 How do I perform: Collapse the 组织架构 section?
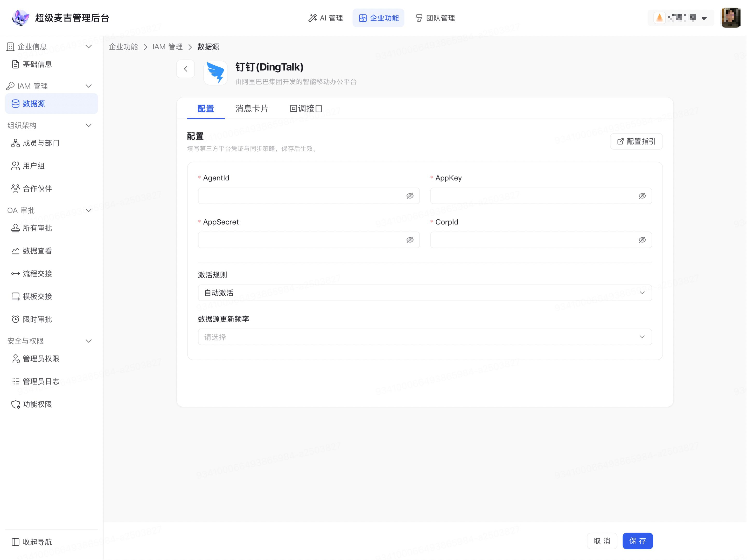[x=89, y=126]
